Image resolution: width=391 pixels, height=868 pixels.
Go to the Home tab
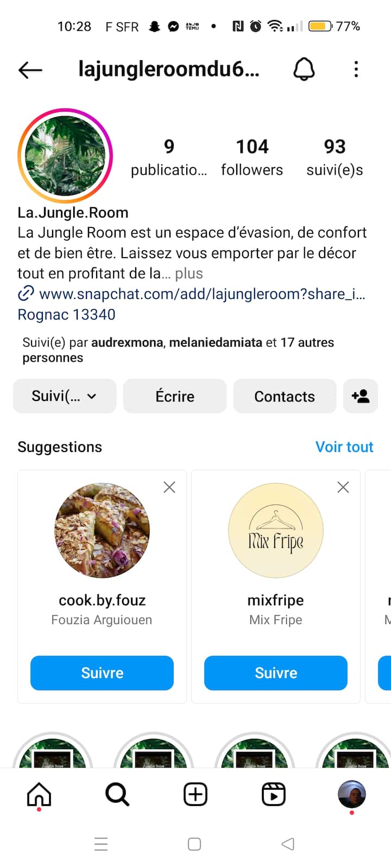click(x=39, y=795)
